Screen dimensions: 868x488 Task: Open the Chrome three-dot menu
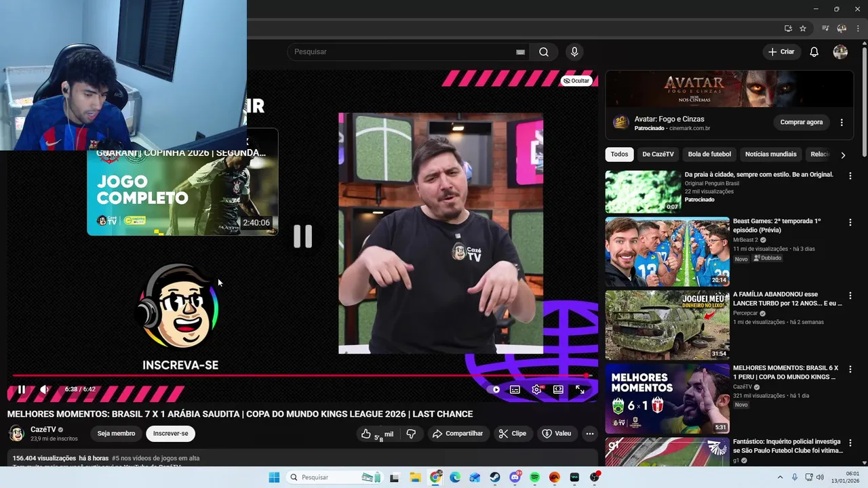856,28
